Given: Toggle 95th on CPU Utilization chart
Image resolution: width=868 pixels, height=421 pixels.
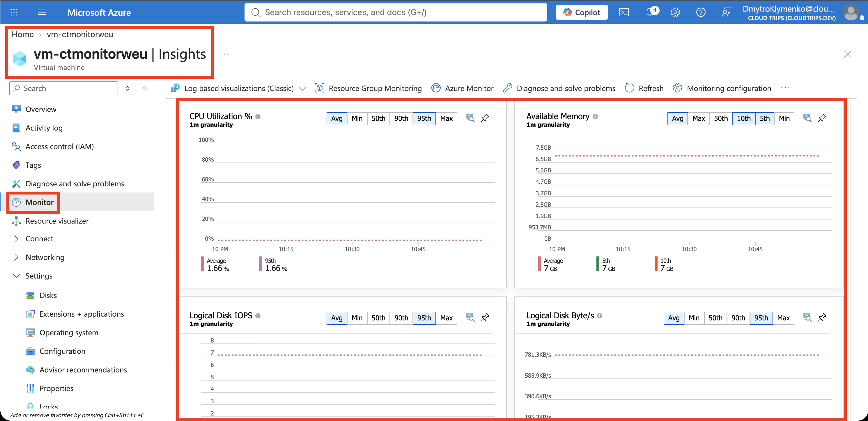Looking at the screenshot, I should pos(424,118).
